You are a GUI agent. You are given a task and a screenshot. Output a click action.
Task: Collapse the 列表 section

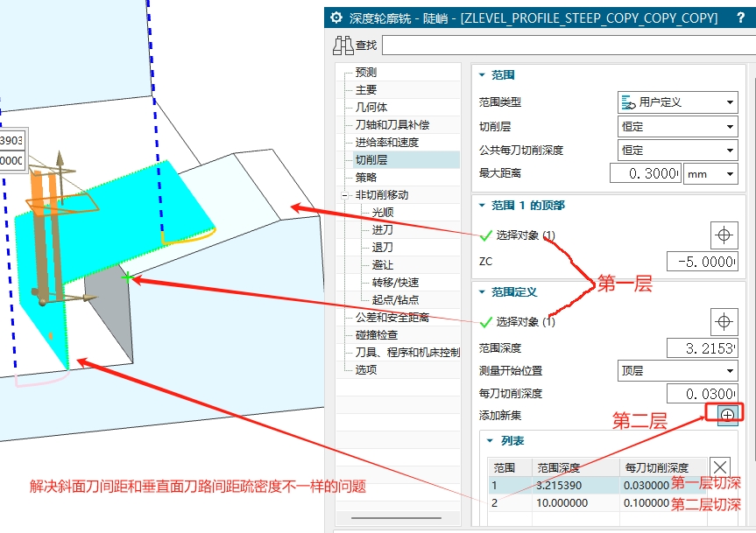point(491,441)
